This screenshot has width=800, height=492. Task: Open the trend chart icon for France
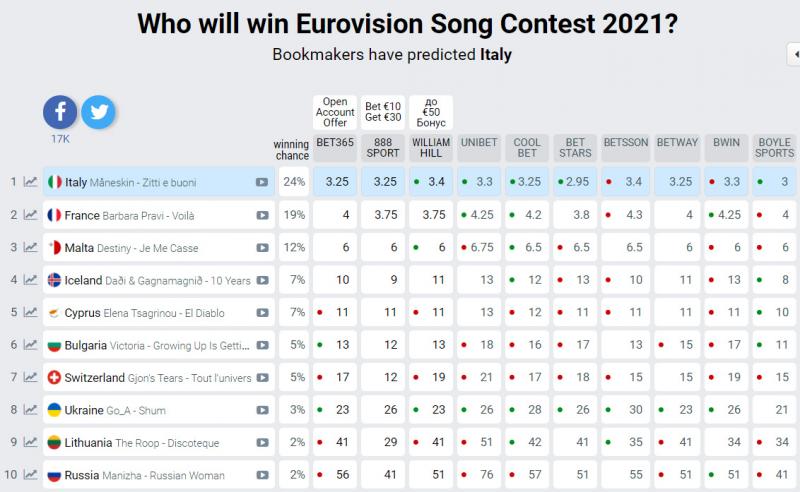tap(31, 215)
